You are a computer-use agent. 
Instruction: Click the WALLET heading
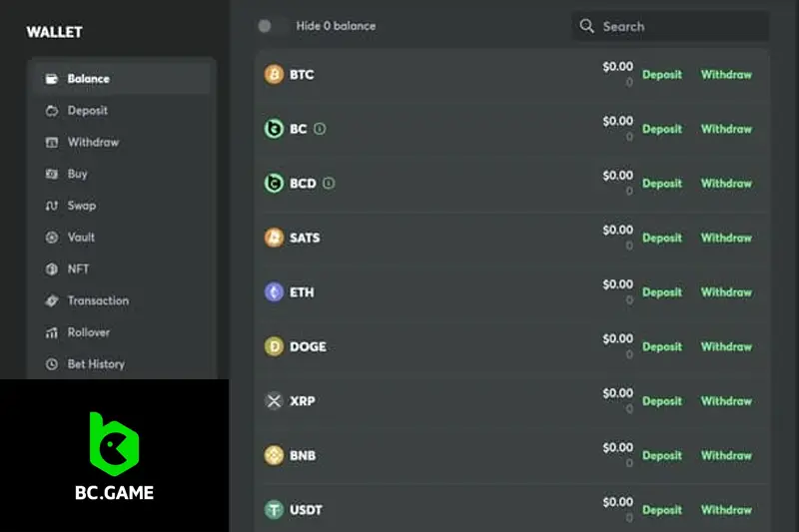click(x=55, y=32)
